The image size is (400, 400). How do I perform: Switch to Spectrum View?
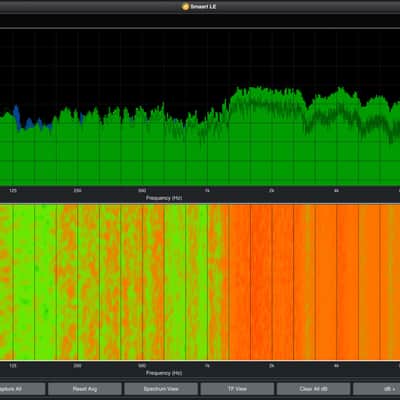[161, 389]
